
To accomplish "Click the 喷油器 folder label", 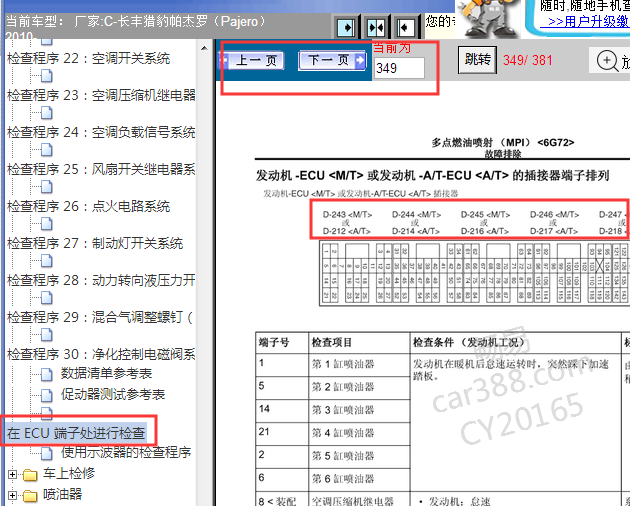I will coord(63,494).
